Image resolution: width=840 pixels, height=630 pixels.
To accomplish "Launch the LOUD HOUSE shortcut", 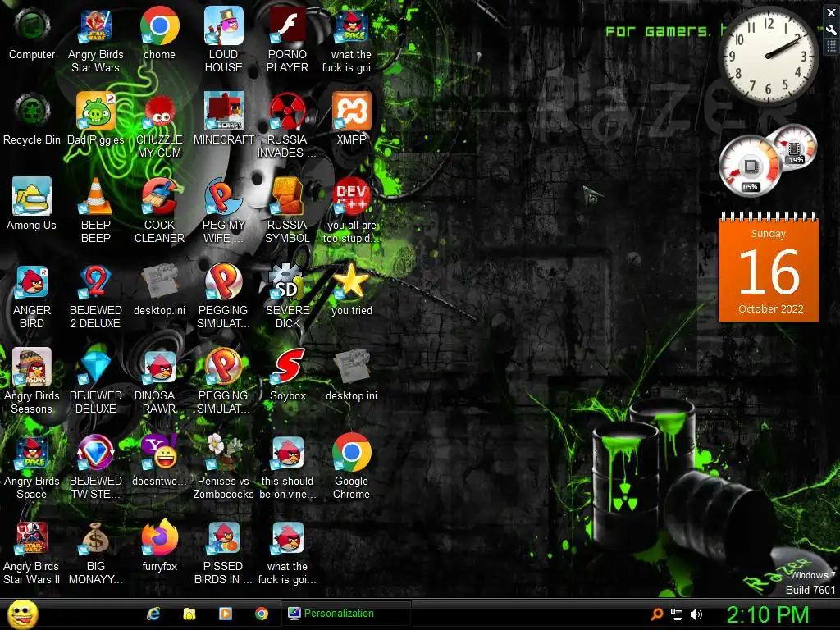I will pos(223,40).
